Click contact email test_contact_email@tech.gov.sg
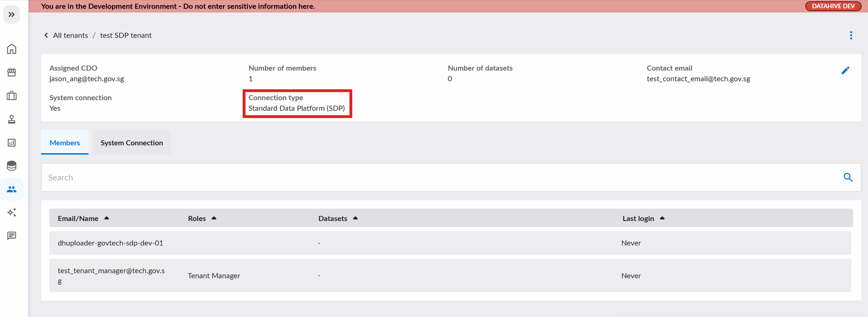Viewport: 868px width, 317px height. click(698, 79)
